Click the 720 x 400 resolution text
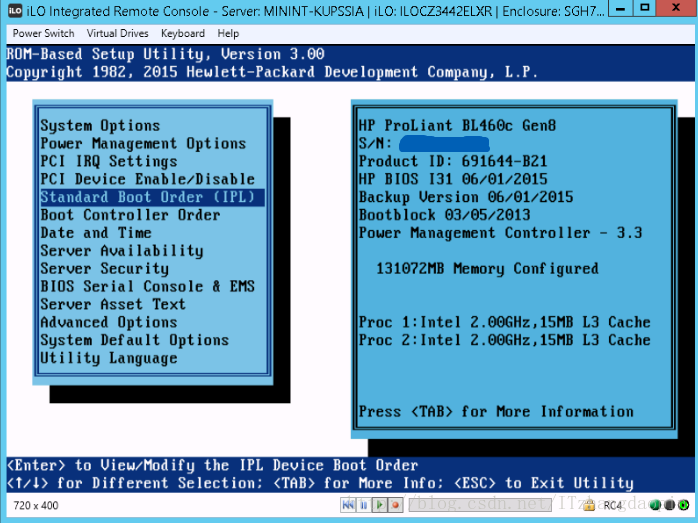 tap(36, 505)
